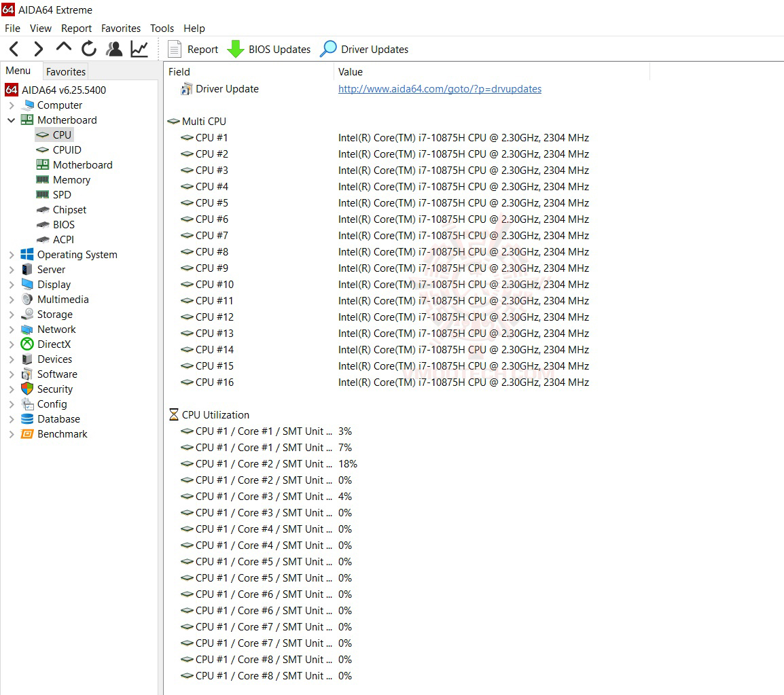Expand the Display tree node

(12, 285)
